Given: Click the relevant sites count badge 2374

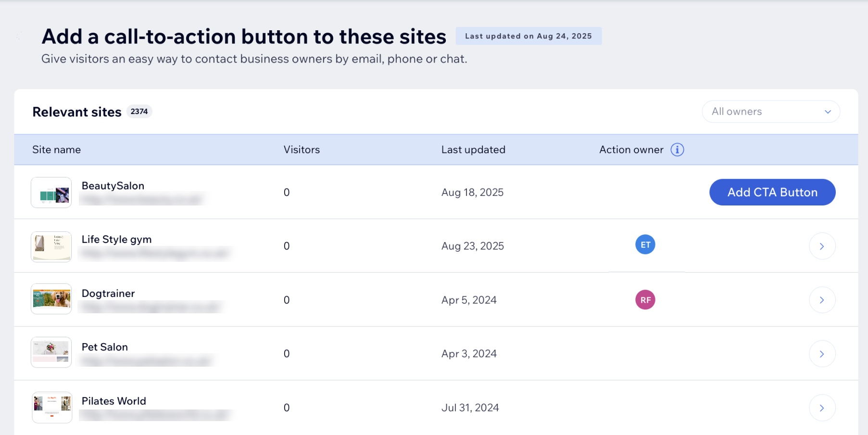Looking at the screenshot, I should tap(139, 112).
